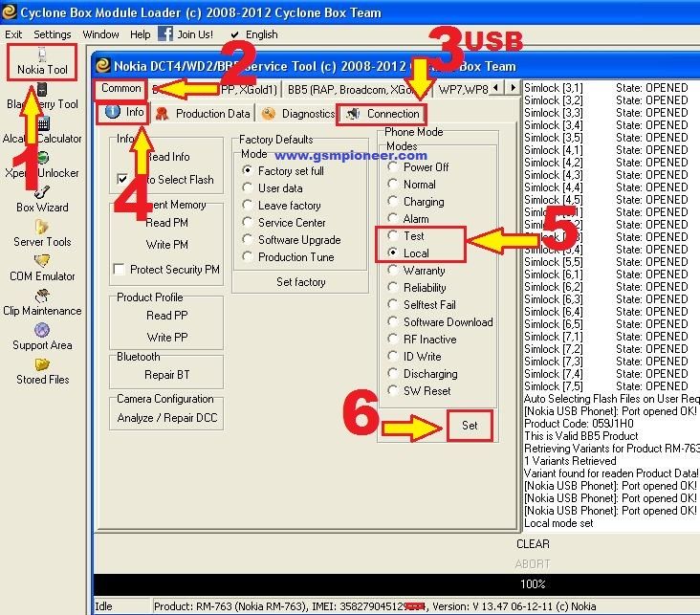Launch COM Emulator

[x=42, y=269]
